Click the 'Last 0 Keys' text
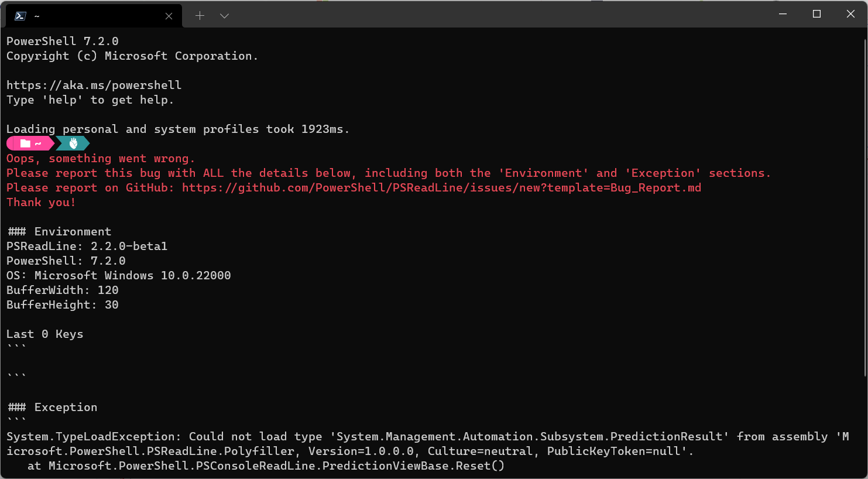The height and width of the screenshot is (479, 868). click(44, 334)
